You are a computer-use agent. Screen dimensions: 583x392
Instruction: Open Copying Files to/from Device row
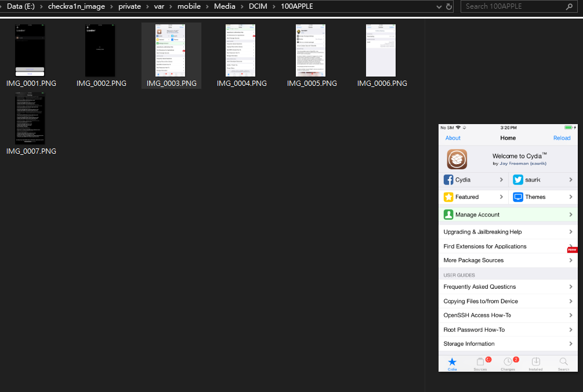[x=508, y=302]
